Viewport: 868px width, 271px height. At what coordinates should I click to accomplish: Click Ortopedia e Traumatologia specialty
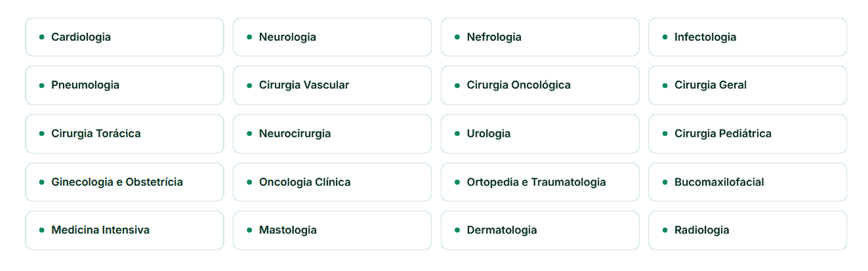point(540,182)
